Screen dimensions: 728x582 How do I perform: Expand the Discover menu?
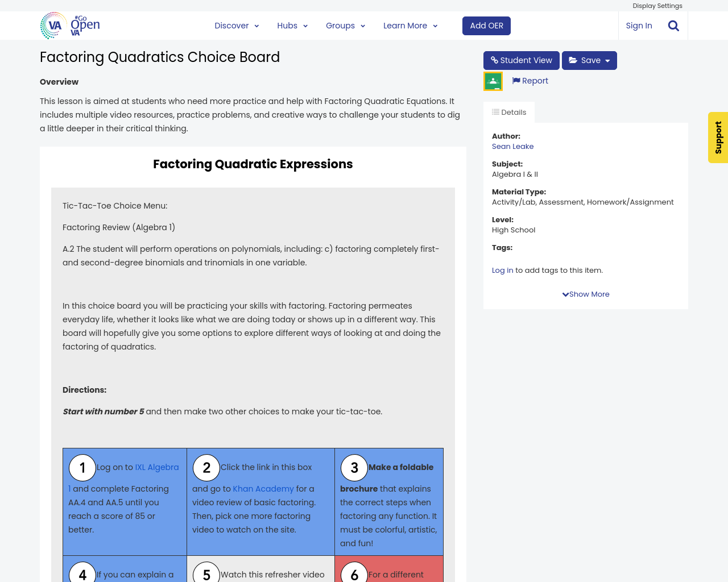tap(233, 25)
